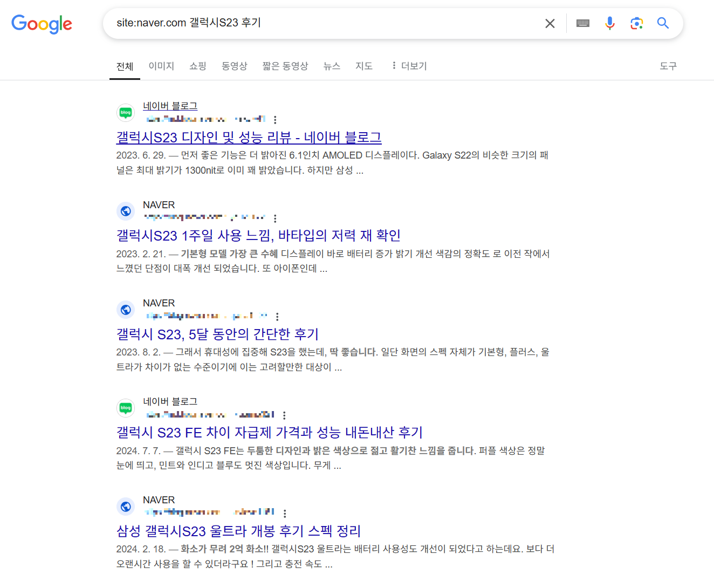Open options menu for 5달 동안의 후기 result

(277, 317)
